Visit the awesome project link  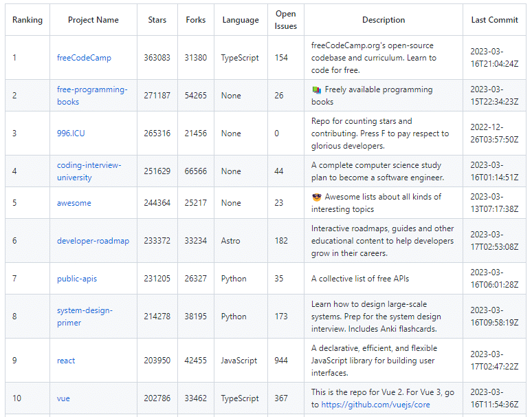(x=74, y=203)
